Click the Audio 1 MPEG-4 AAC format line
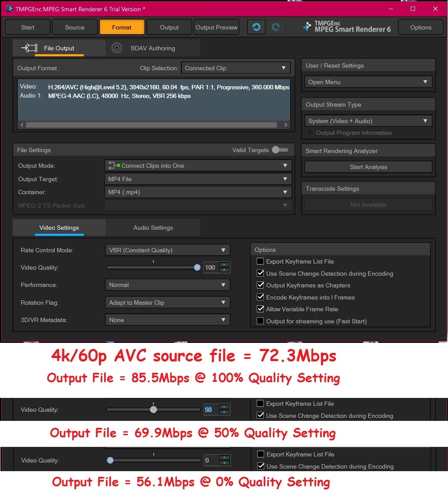 click(105, 96)
